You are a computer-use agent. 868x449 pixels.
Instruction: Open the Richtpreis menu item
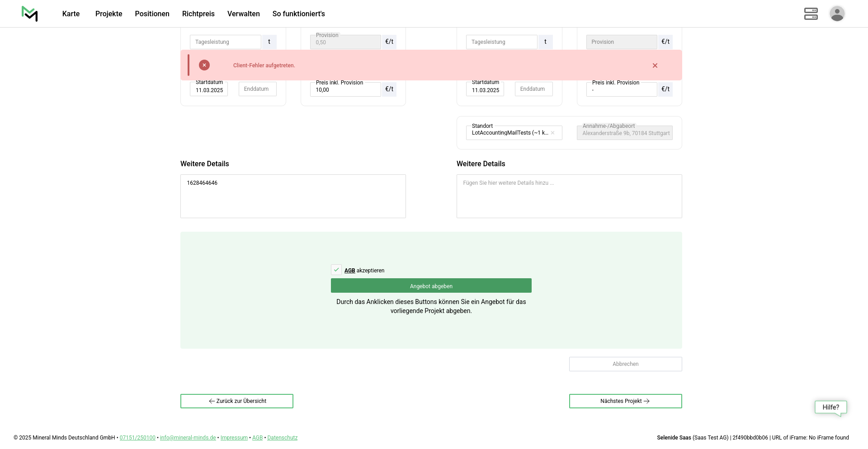[x=198, y=14]
